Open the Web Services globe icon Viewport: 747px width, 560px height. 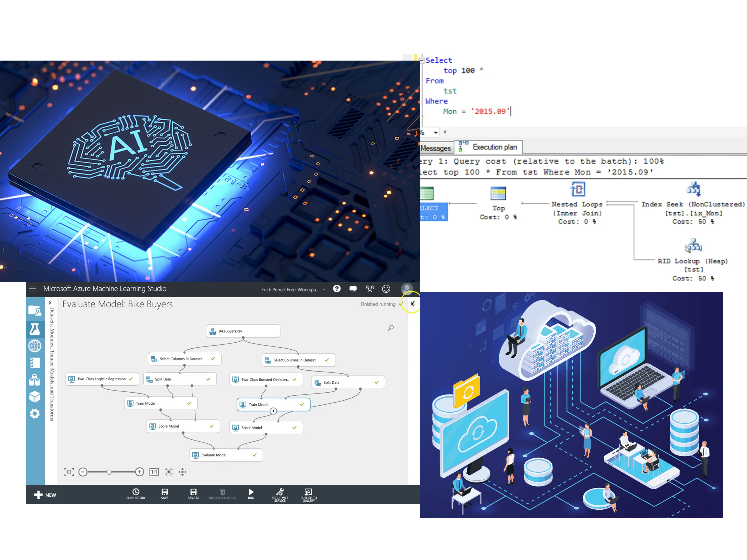click(x=35, y=346)
